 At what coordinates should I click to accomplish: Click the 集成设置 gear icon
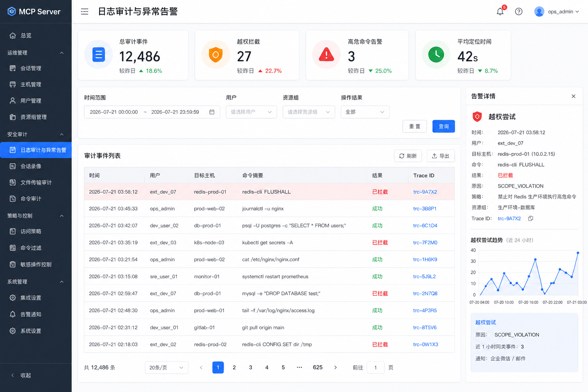[x=13, y=298]
